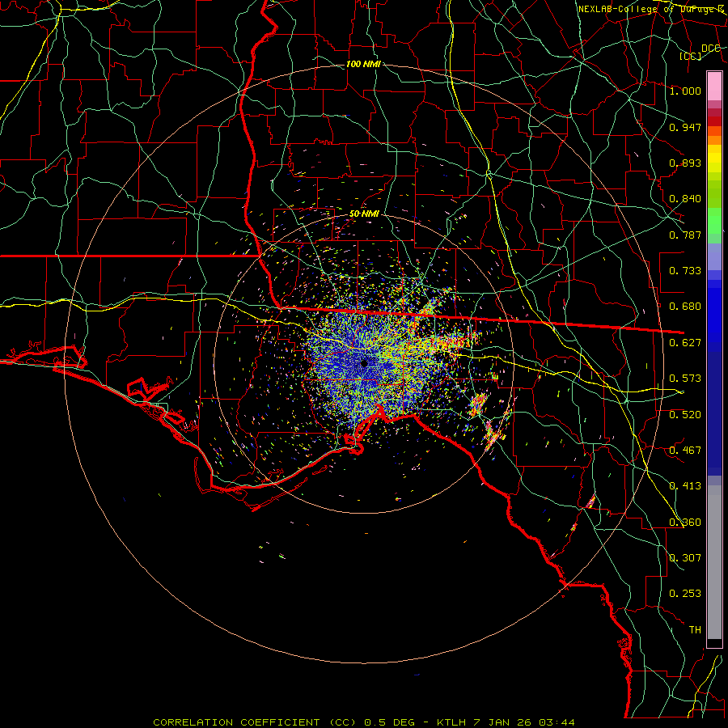The height and width of the screenshot is (728, 728).
Task: Select the 0.893 scale value
Action: 685,163
